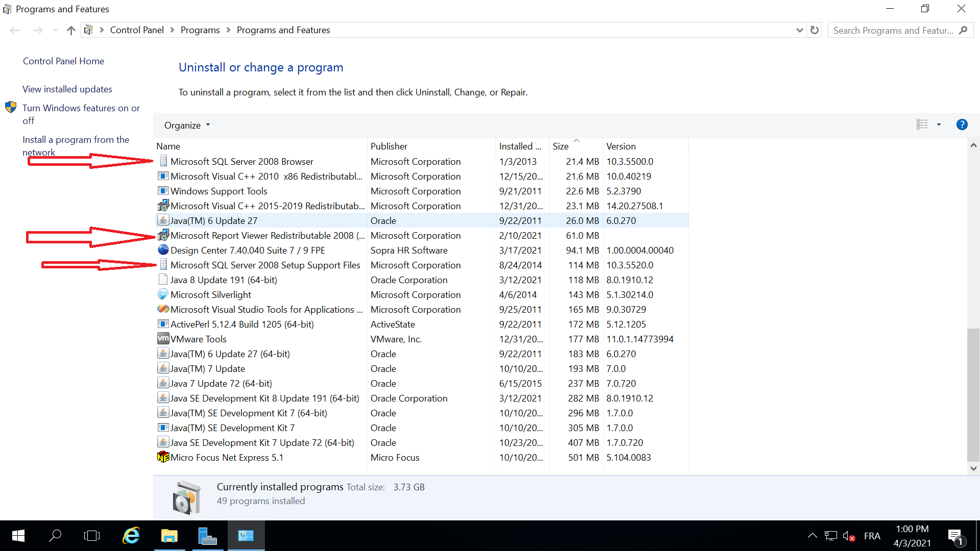The image size is (980, 551).
Task: Sort programs by Version column header
Action: coord(621,146)
